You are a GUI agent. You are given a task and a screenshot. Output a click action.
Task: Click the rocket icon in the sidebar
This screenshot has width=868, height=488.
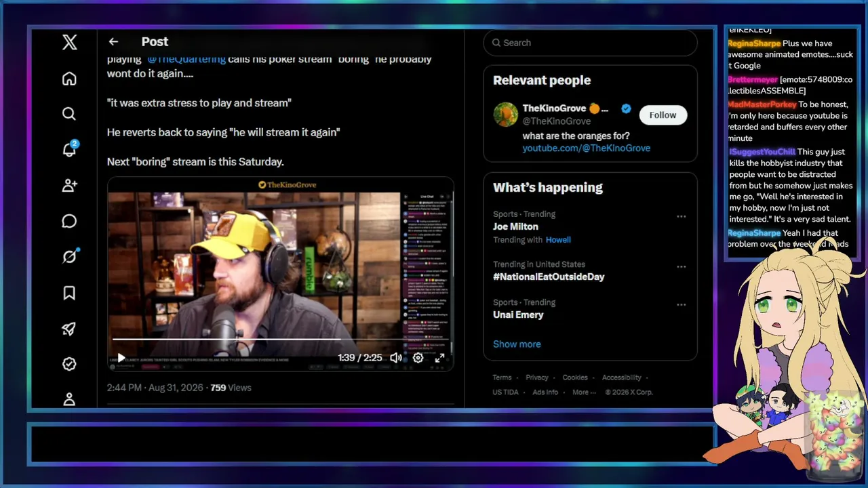point(69,329)
